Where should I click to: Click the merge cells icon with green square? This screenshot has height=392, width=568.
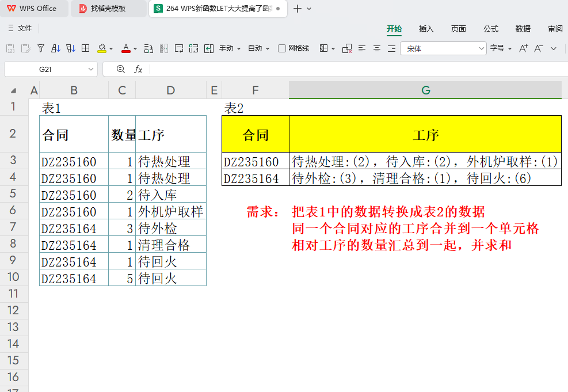click(193, 48)
